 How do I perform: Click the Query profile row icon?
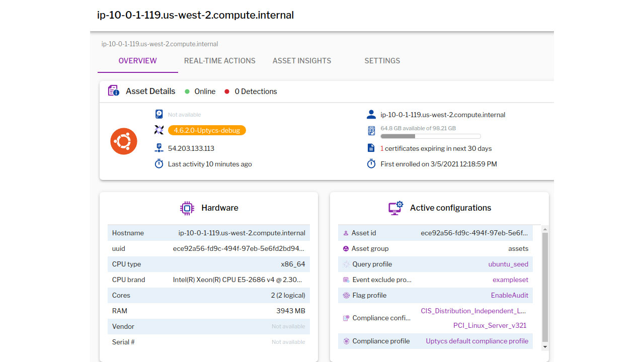click(x=346, y=264)
